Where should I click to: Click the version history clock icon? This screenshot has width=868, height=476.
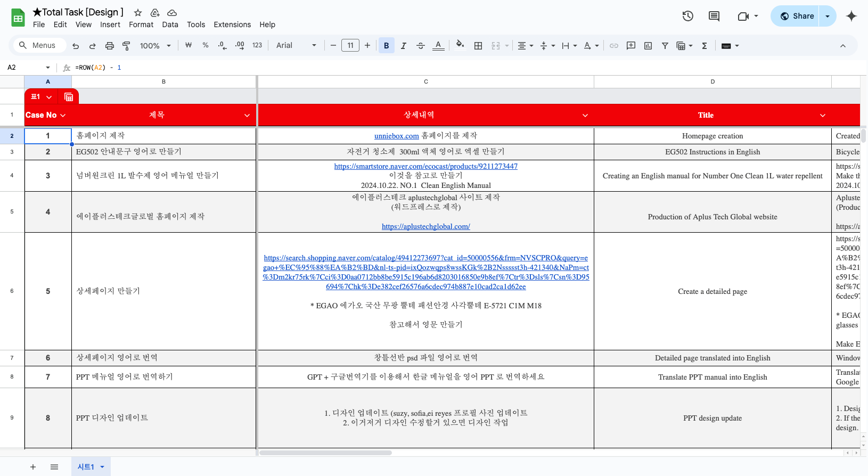pyautogui.click(x=687, y=16)
